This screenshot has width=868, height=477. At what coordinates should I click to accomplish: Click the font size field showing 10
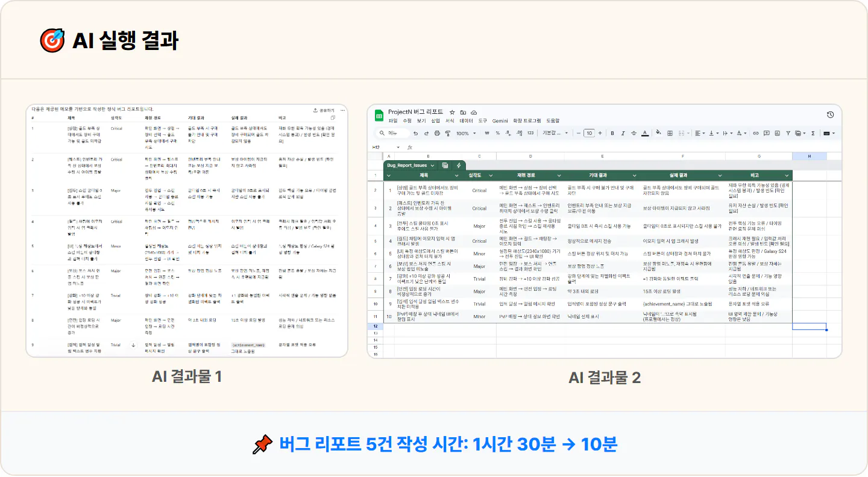pyautogui.click(x=589, y=133)
